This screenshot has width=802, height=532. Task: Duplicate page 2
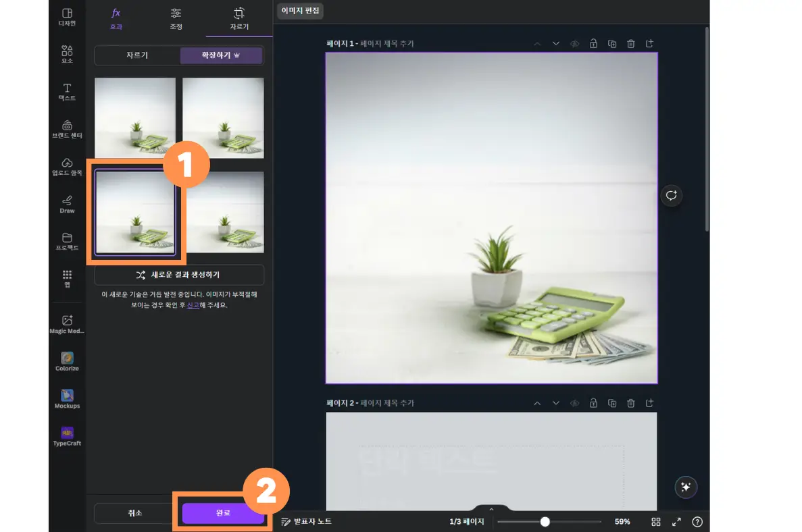coord(612,403)
